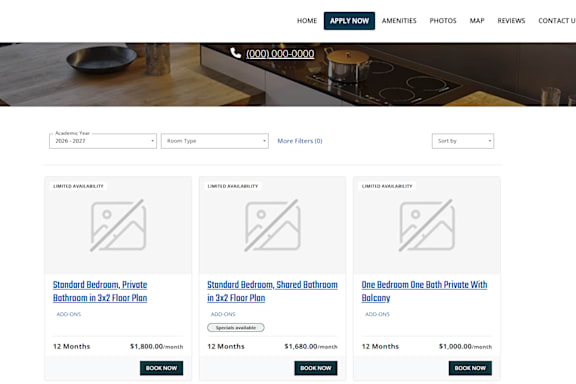Image resolution: width=576 pixels, height=384 pixels.
Task: Book Now for the $1,000.00 room
Action: (x=470, y=368)
